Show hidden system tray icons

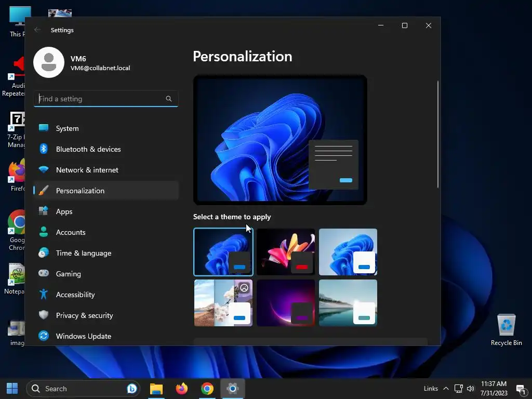(446, 389)
